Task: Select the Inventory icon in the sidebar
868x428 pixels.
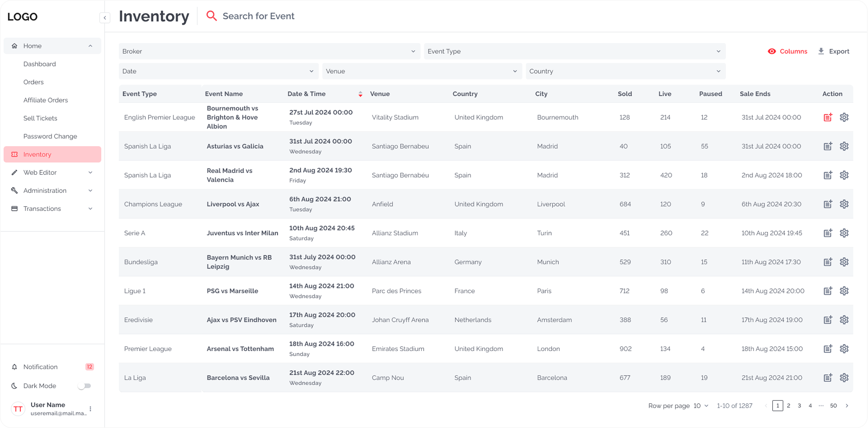Action: tap(14, 154)
